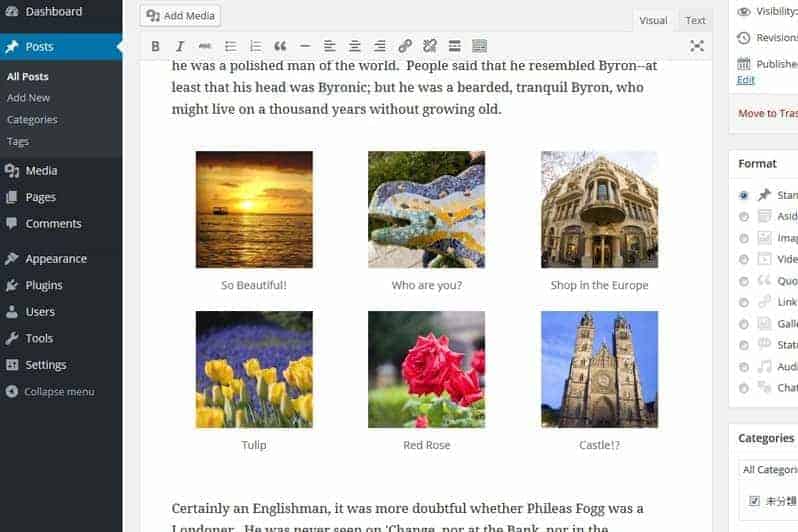Select the Link post format radio
The image size is (798, 532).
click(x=744, y=302)
